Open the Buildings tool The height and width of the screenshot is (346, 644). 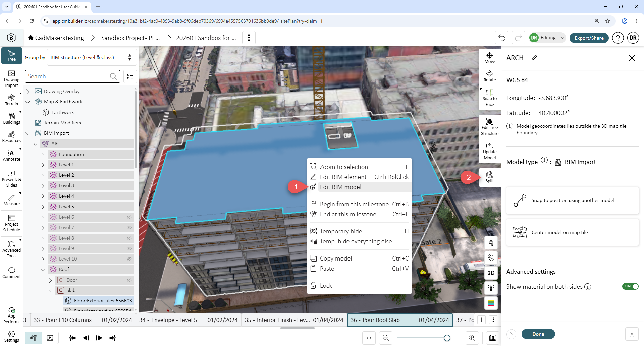pos(12,118)
